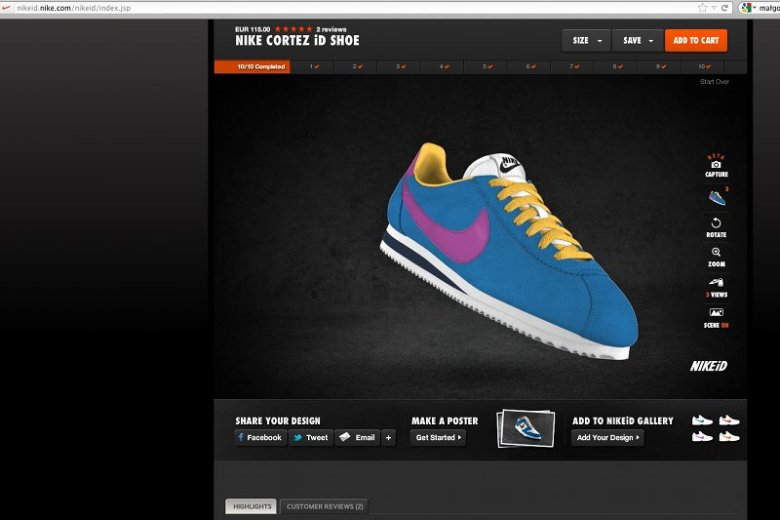Viewport: 780px width, 520px height.
Task: Share the design on Facebook
Action: 260,437
